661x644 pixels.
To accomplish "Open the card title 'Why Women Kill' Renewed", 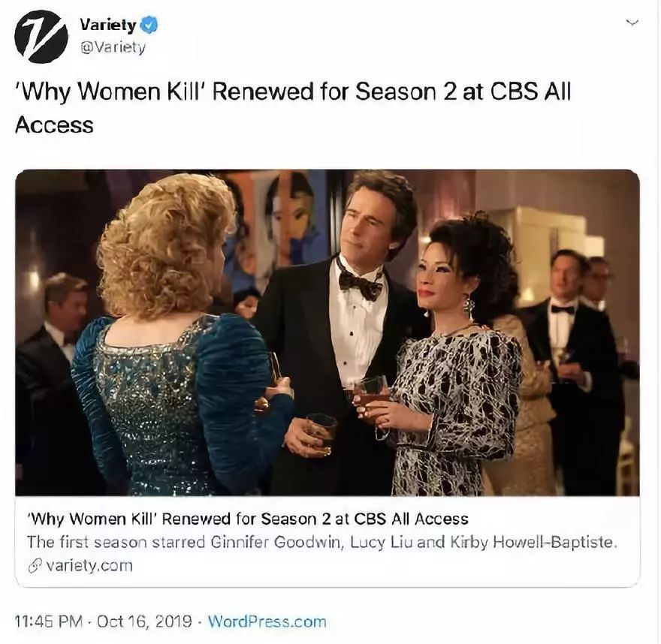I will click(x=247, y=519).
